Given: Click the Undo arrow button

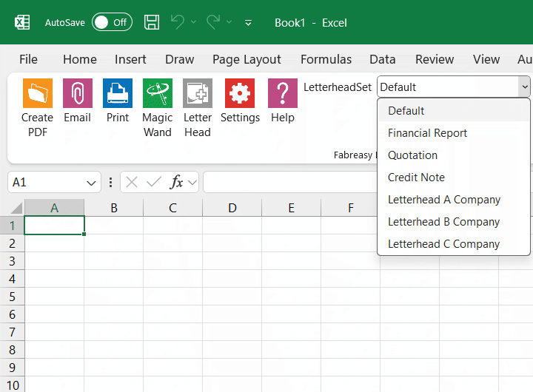Looking at the screenshot, I should point(177,22).
